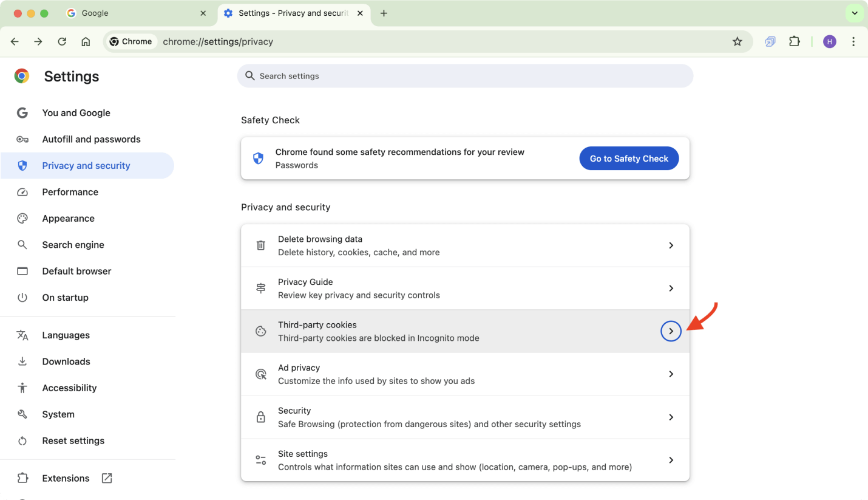
Task: Open the Chrome three-dot menu
Action: tap(853, 42)
